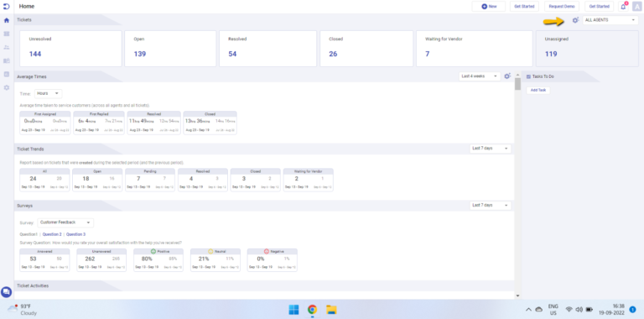
Task: Click the Request Demo button
Action: [562, 7]
